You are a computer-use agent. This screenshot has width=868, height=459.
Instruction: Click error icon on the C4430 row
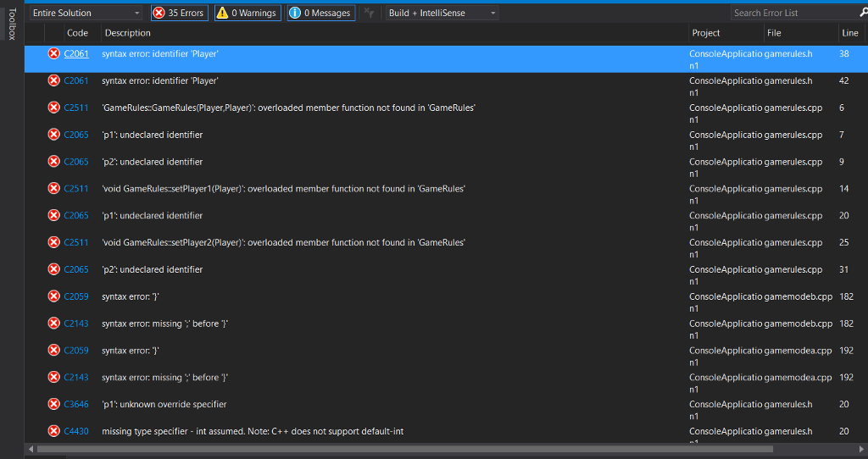point(53,431)
